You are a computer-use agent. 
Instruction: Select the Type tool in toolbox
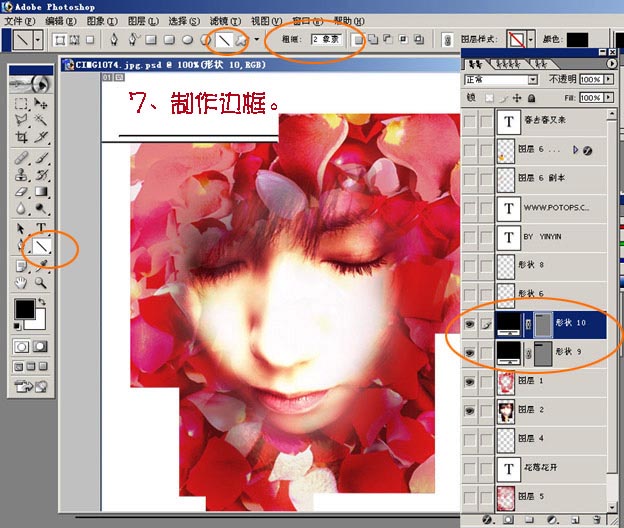(x=41, y=228)
